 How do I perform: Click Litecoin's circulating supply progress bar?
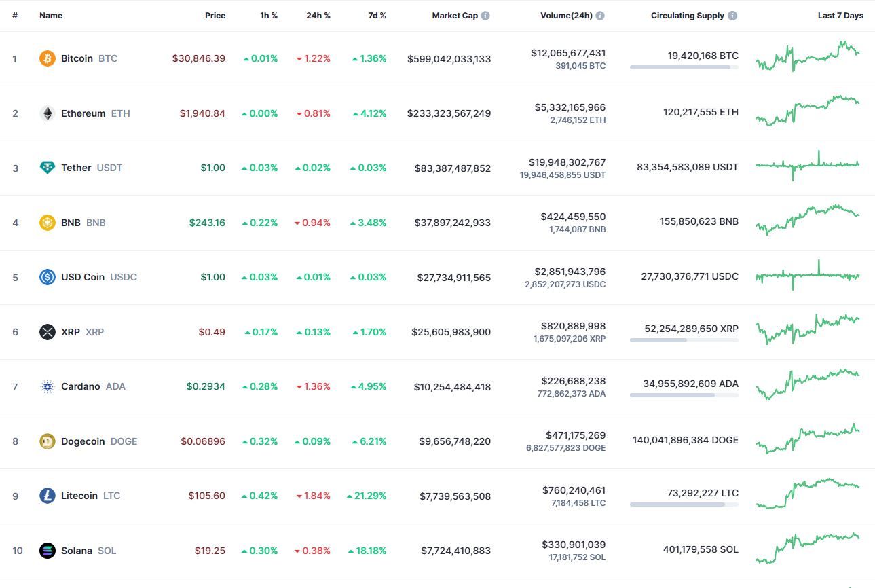(x=684, y=504)
